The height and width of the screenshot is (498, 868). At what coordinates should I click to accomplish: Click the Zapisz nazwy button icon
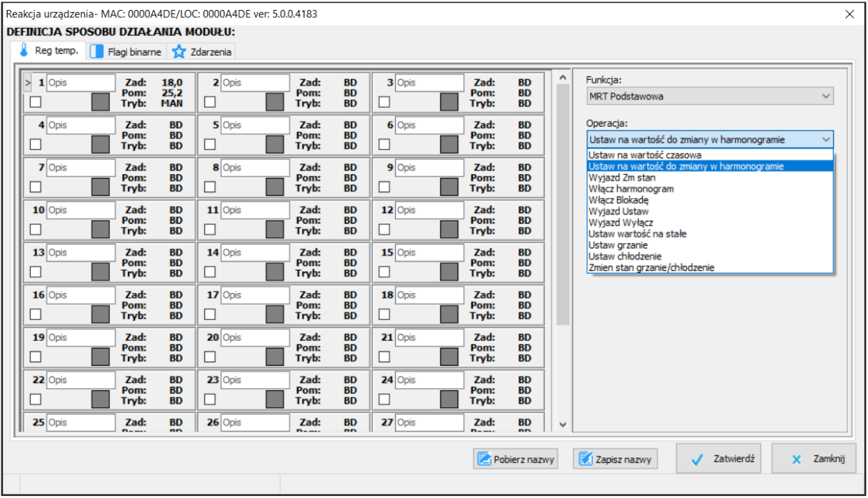coord(586,459)
